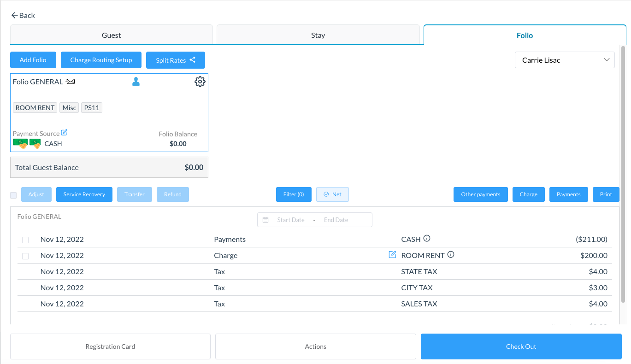The width and height of the screenshot is (631, 364).
Task: Click the blue guest profile icon
Action: click(x=136, y=82)
